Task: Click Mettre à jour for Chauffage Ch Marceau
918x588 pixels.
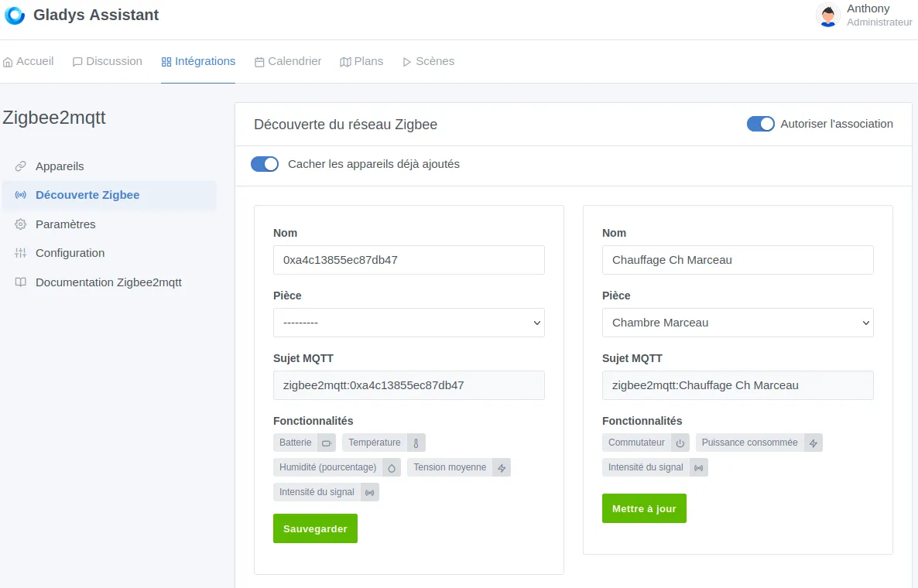Action: (644, 508)
